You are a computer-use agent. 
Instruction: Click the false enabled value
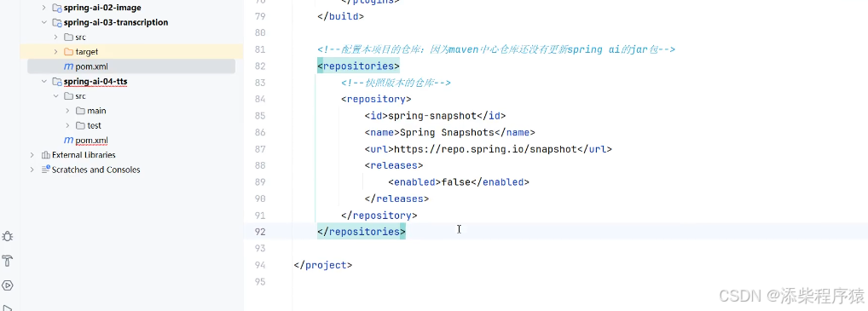point(455,182)
